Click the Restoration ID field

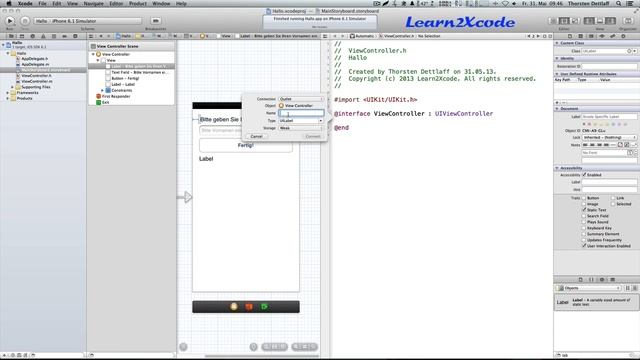pyautogui.click(x=609, y=66)
